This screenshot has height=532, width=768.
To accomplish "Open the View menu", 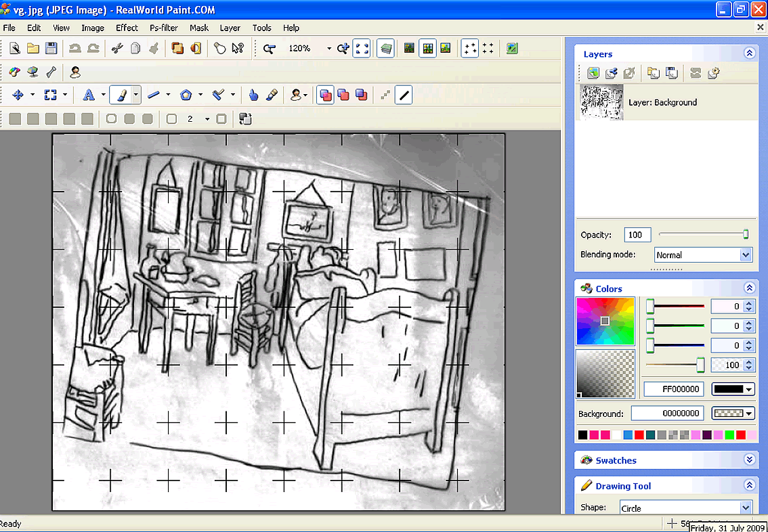I will pos(61,28).
